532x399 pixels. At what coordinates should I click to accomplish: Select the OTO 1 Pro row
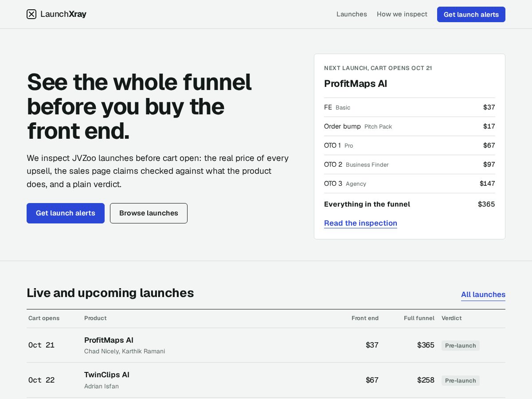tap(410, 145)
